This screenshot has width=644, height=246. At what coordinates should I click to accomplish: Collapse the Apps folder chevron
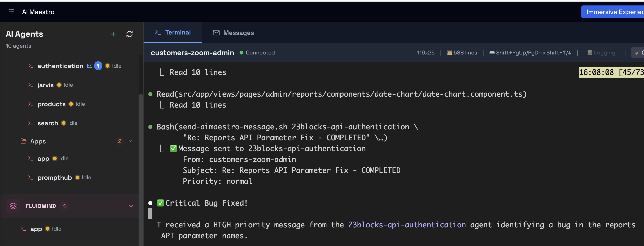(130, 141)
